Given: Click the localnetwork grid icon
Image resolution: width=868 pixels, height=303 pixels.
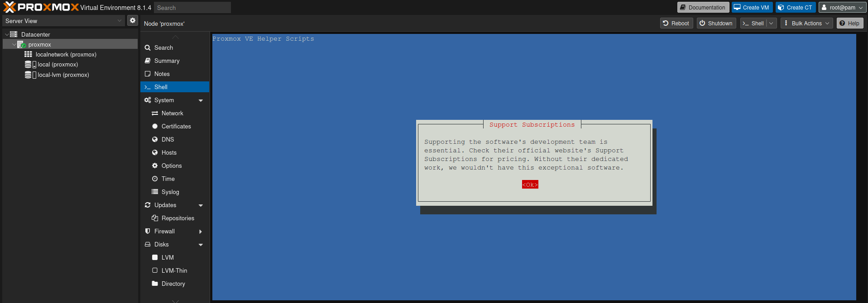Looking at the screenshot, I should pos(28,54).
